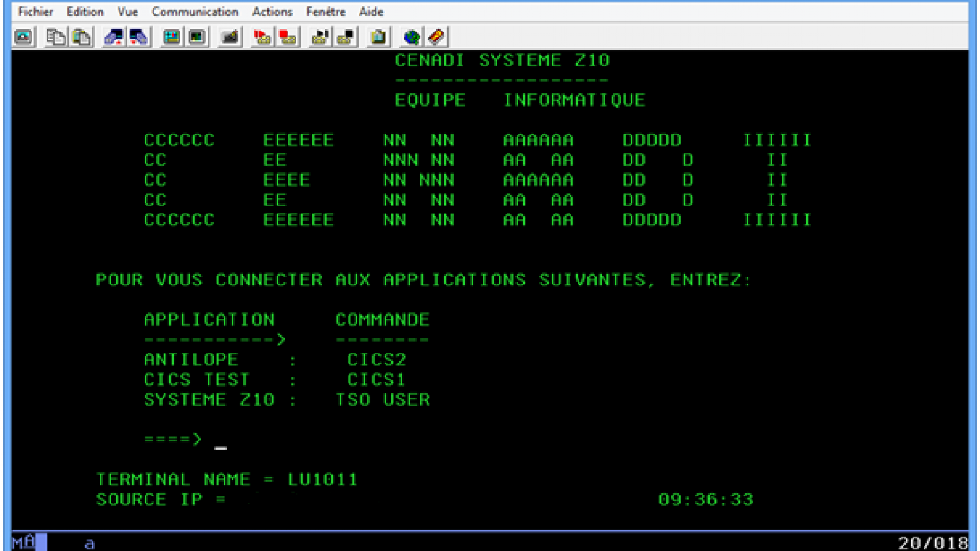Click the 20/018 cursor position indicator

point(933,543)
